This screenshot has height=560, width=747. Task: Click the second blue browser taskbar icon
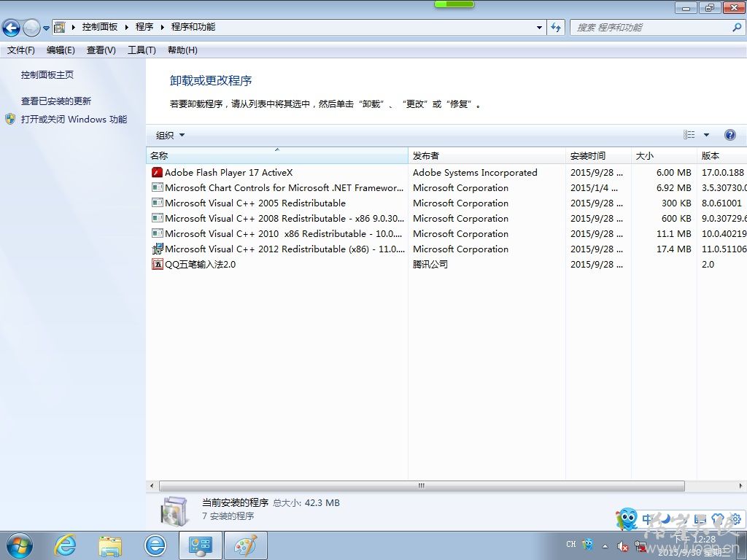(x=155, y=545)
